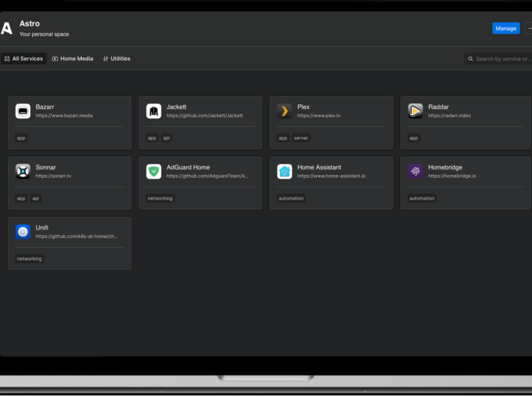532x397 pixels.
Task: Open the Homebridge purple icon
Action: [415, 172]
